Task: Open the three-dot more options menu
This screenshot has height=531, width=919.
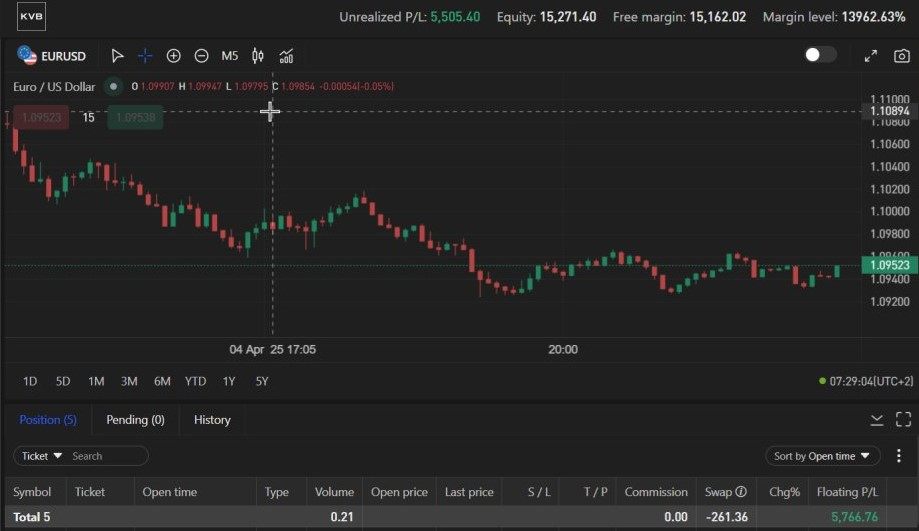Action: click(x=898, y=456)
